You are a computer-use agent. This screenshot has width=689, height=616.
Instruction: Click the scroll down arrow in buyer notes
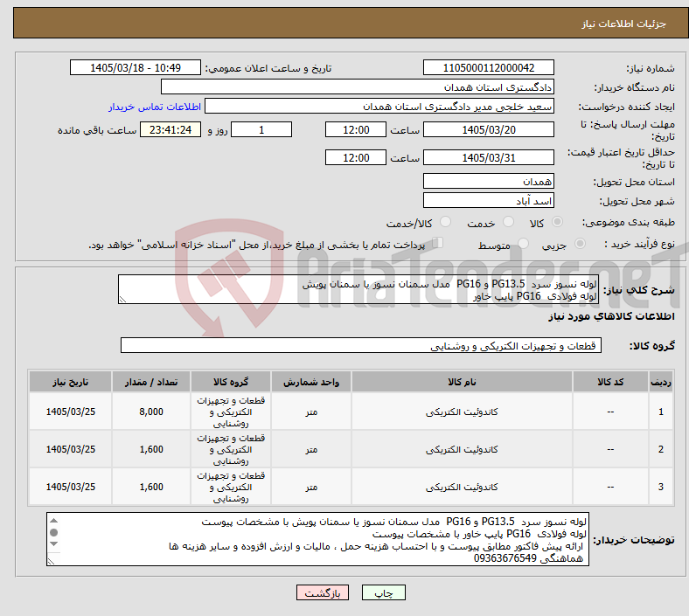click(x=53, y=544)
